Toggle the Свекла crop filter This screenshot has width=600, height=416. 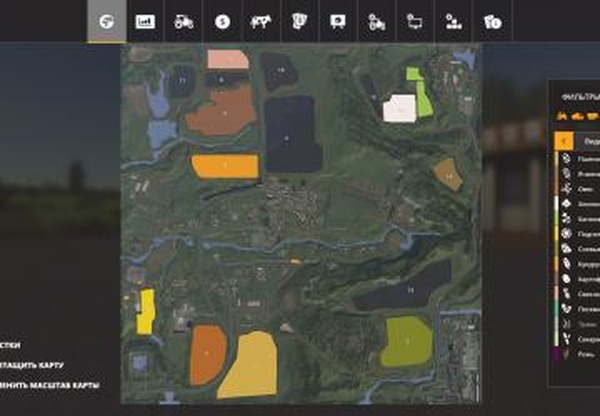tap(578, 294)
